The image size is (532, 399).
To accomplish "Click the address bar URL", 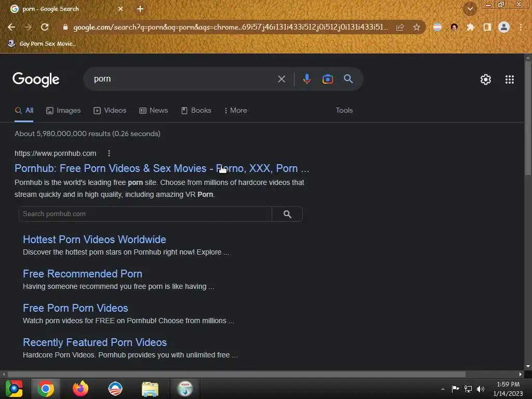I will (x=231, y=27).
